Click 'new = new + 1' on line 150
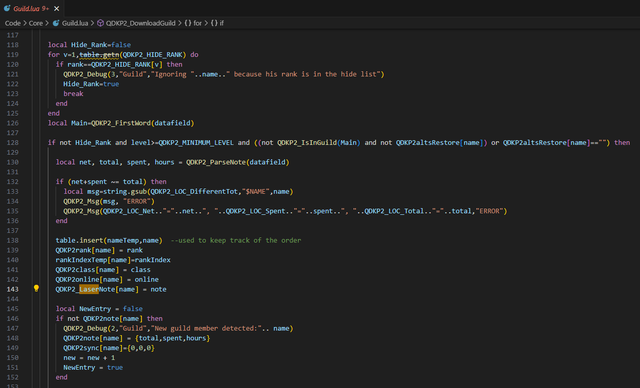 tap(89, 358)
